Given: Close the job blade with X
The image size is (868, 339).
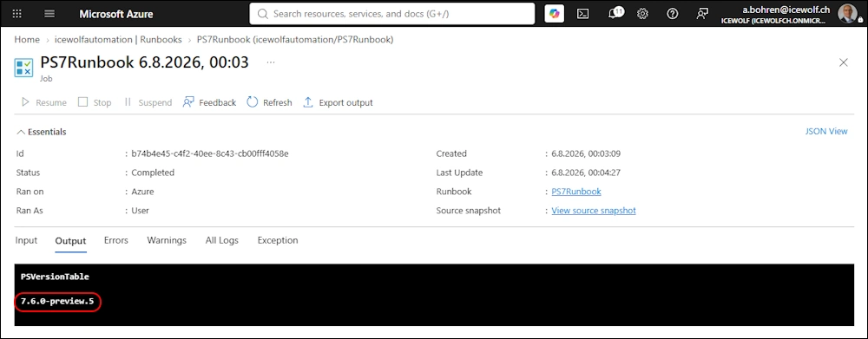Looking at the screenshot, I should (x=843, y=62).
